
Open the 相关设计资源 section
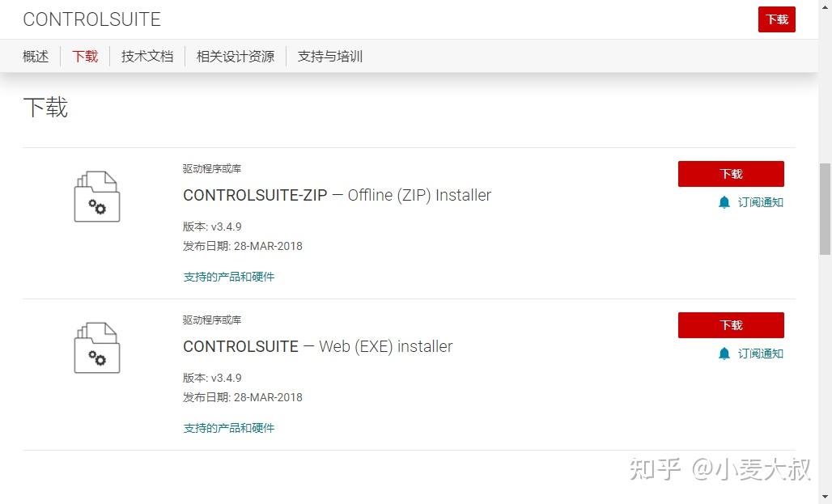coord(235,56)
